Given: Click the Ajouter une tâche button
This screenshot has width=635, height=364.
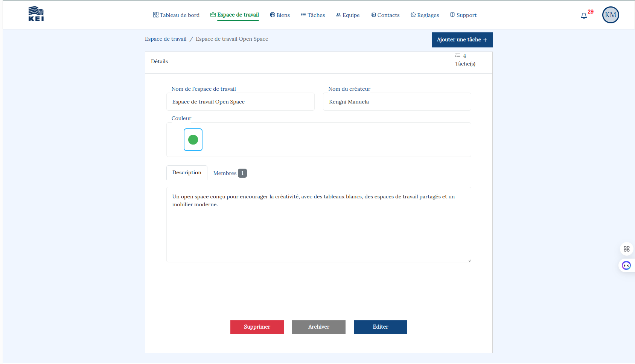Looking at the screenshot, I should coord(462,40).
